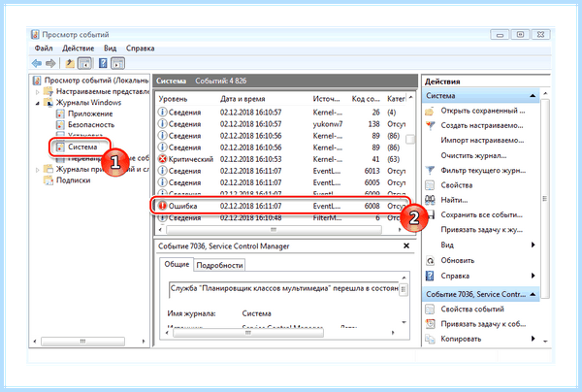Sort by the Код события column
582x392 pixels.
click(x=366, y=99)
